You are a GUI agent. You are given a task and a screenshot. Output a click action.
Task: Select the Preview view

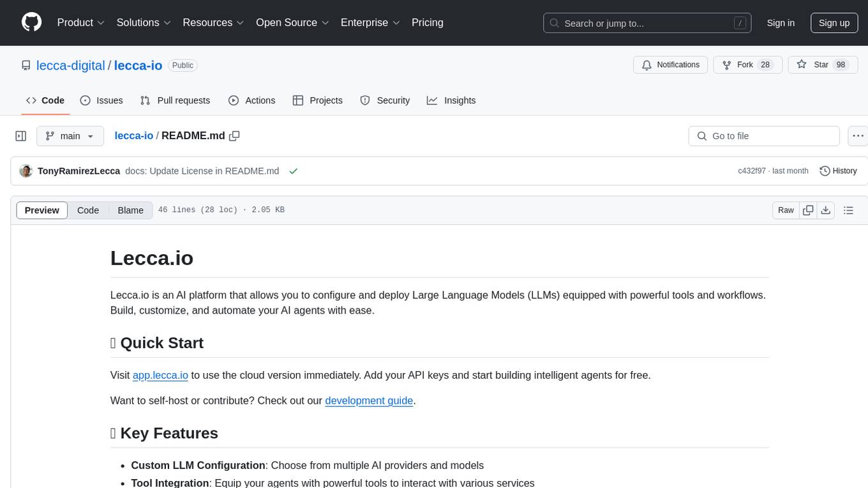point(42,210)
